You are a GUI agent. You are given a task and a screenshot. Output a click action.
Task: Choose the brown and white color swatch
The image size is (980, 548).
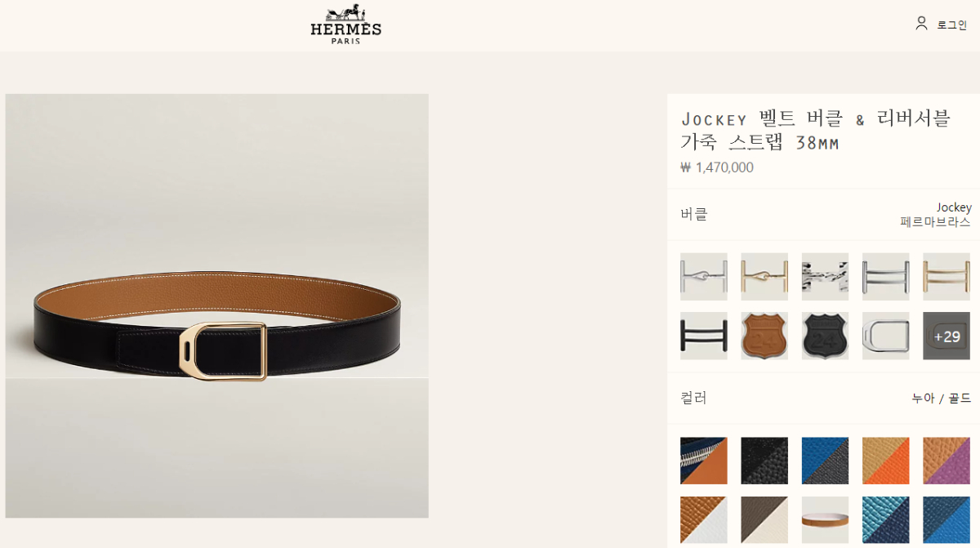tap(703, 520)
